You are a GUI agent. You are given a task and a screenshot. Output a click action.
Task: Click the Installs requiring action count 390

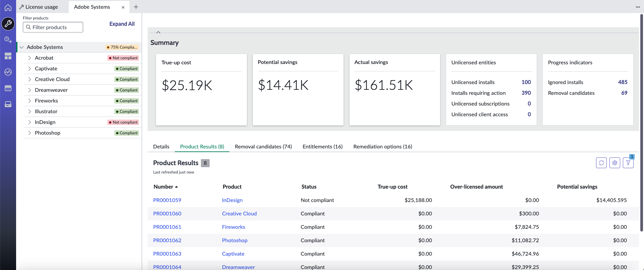point(526,93)
